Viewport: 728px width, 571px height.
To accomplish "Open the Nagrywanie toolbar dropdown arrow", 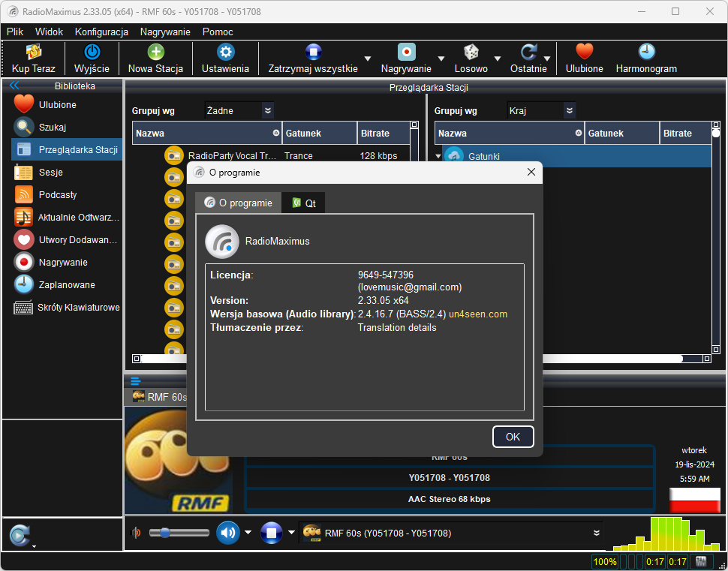I will [441, 59].
